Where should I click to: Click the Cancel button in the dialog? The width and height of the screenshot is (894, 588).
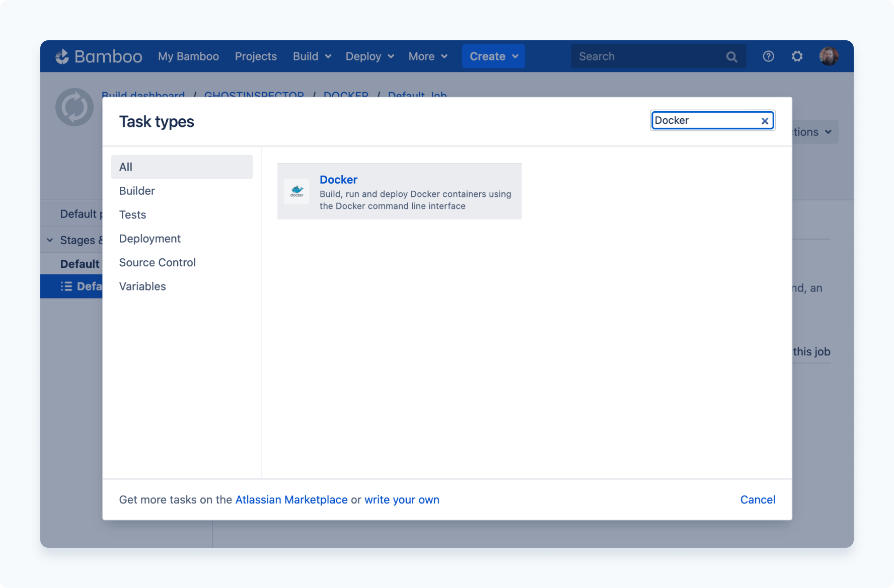[x=758, y=499]
